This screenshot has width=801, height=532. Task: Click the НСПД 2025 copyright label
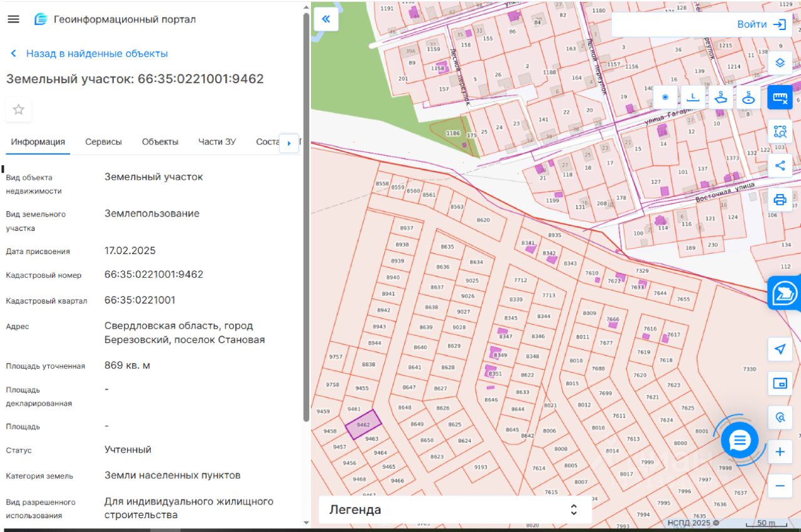693,523
